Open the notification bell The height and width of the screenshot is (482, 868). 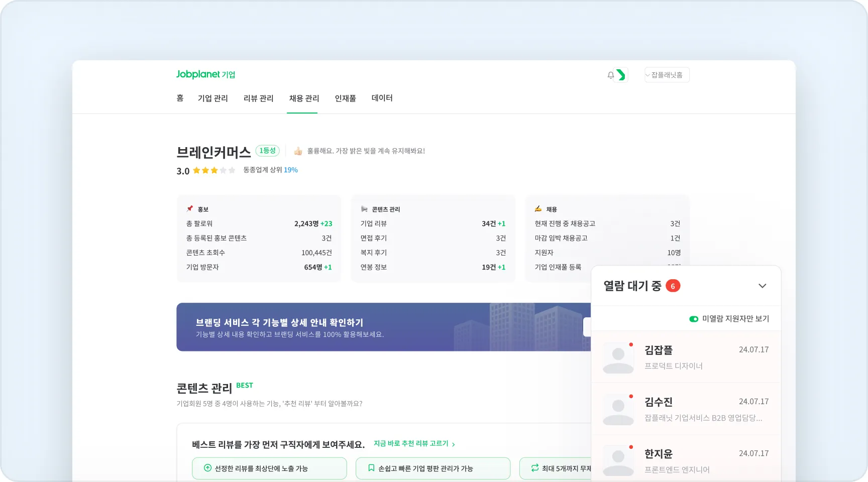click(610, 75)
